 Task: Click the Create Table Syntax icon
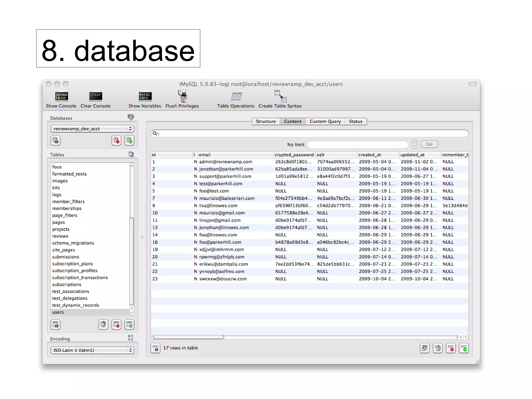tap(280, 96)
